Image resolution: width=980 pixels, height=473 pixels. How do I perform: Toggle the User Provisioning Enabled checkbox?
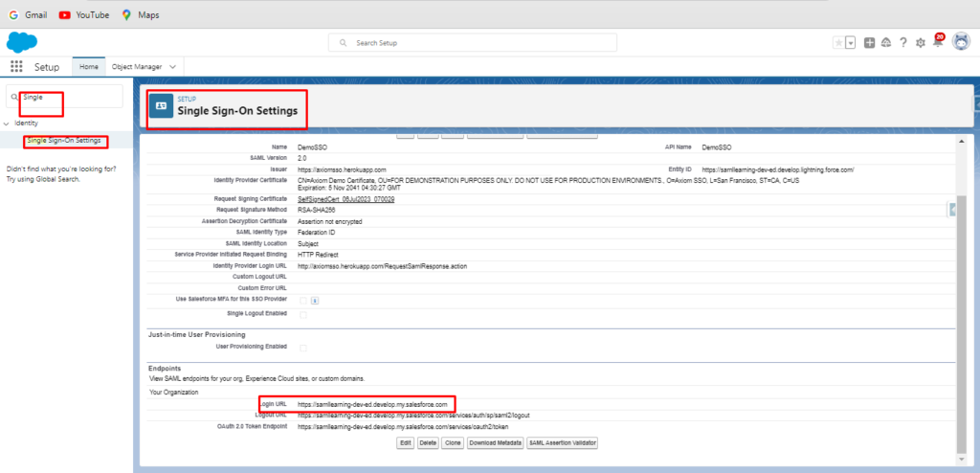coord(303,348)
